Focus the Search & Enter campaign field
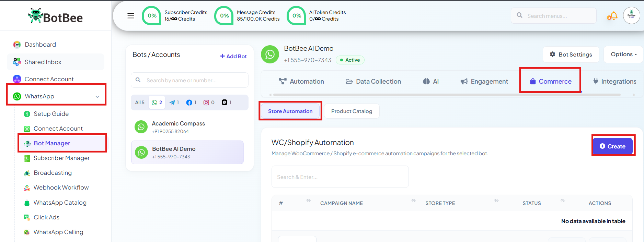 (x=340, y=177)
